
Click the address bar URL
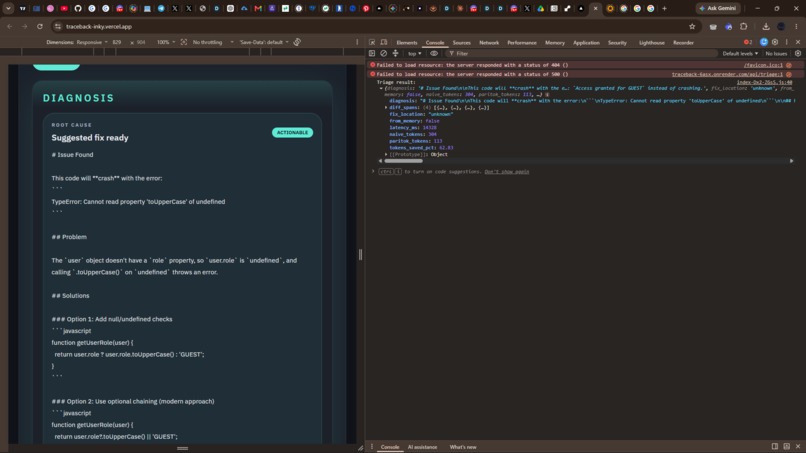point(99,26)
